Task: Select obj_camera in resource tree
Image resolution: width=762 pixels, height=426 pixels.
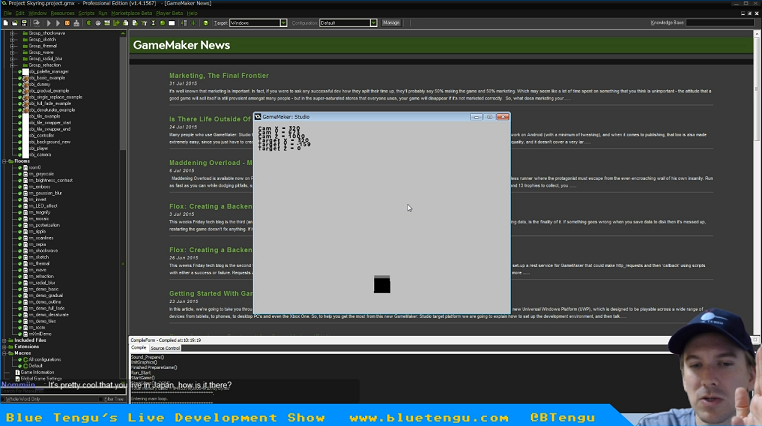Action: point(40,154)
